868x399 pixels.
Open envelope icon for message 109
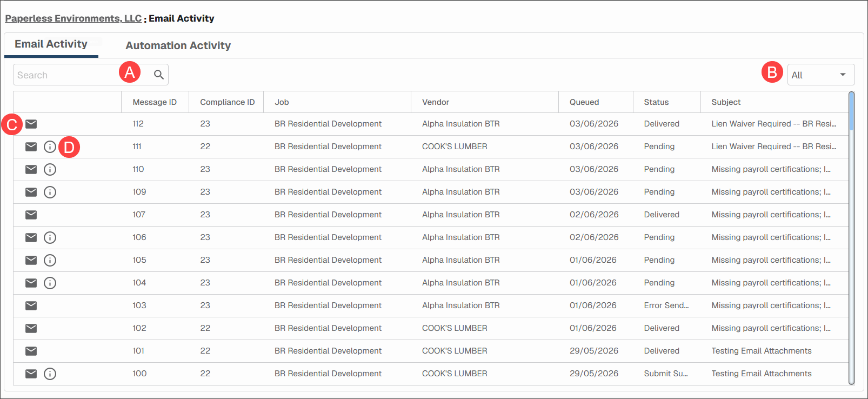coord(31,192)
